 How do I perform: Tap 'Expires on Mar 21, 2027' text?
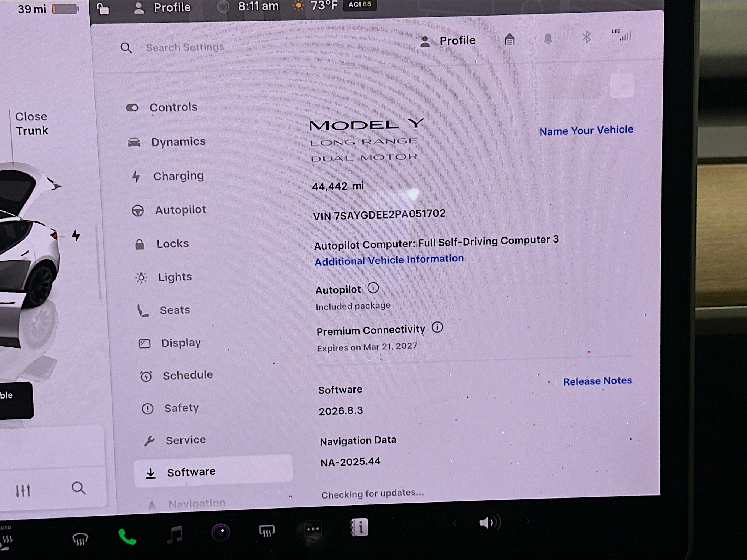[x=367, y=347]
